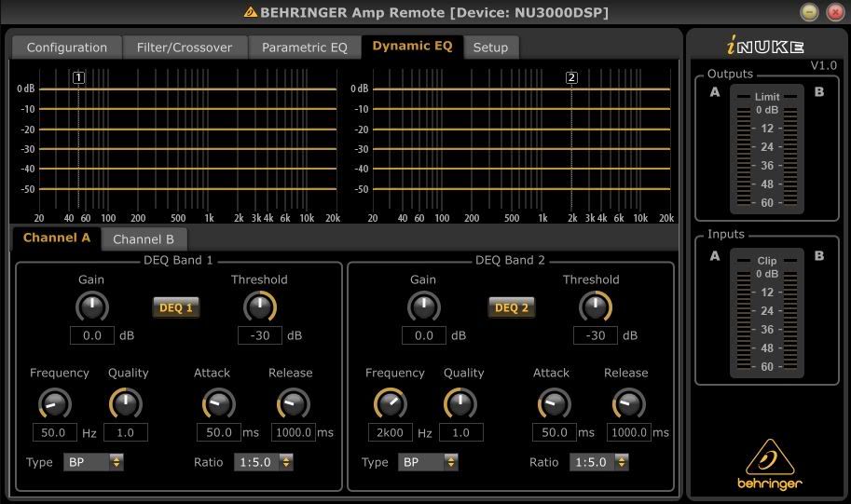Open the DEQ Band 2 Type dropdown
Screen dimensions: 851x504
[x=428, y=462]
